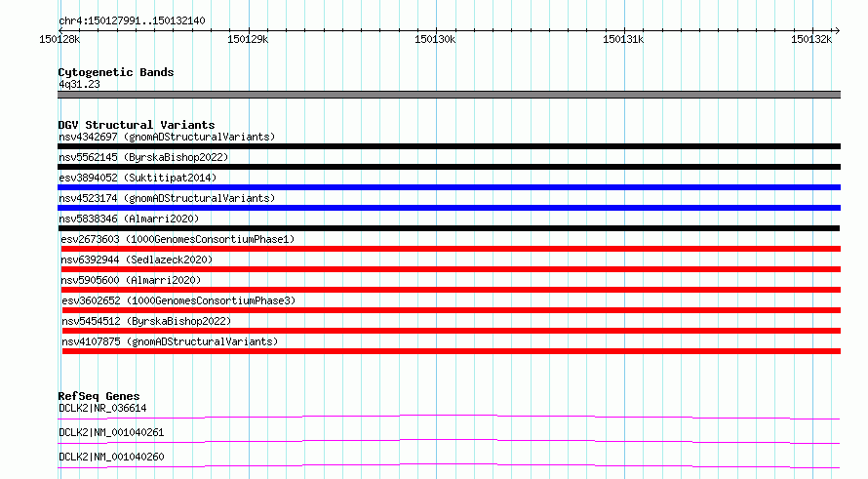Click the magenta line for DCLK2|NR_036614

tap(449, 417)
